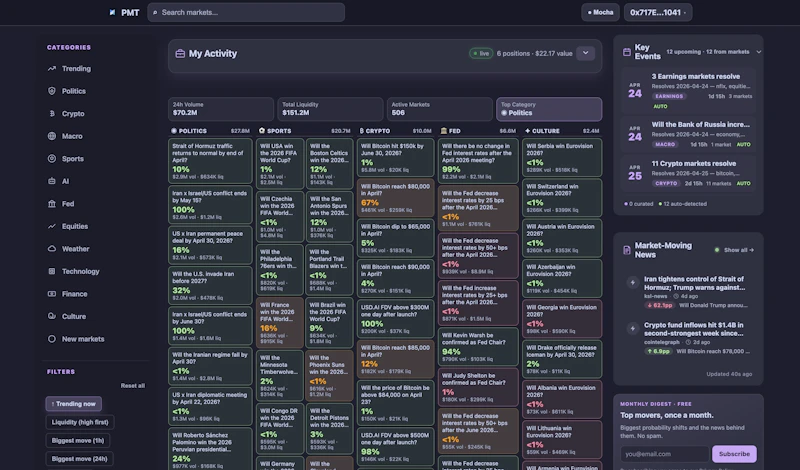Open Will the Bank of Russia event
The image size is (800, 470).
688,134
